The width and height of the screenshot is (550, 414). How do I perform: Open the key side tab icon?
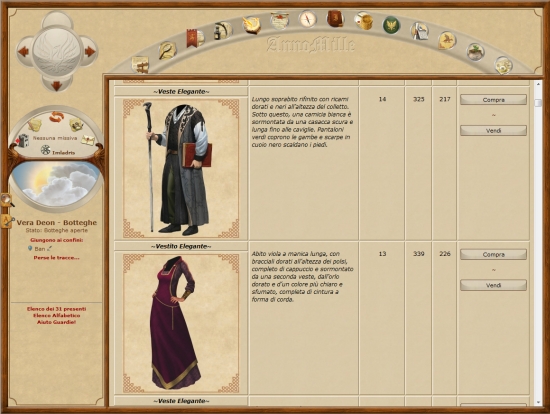[7, 222]
